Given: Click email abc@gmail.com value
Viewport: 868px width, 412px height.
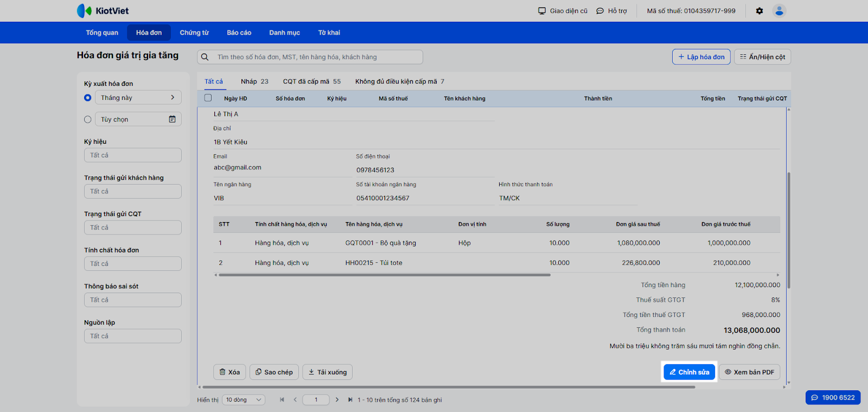Looking at the screenshot, I should coord(238,168).
